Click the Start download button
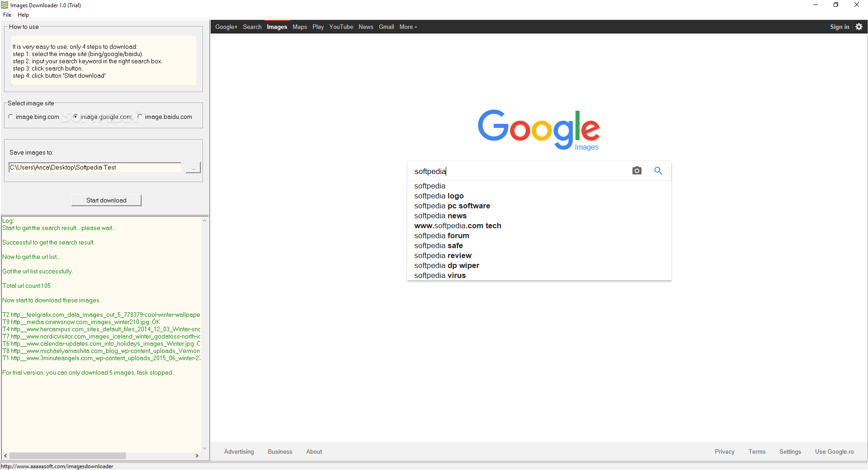868x470 pixels. (x=106, y=200)
